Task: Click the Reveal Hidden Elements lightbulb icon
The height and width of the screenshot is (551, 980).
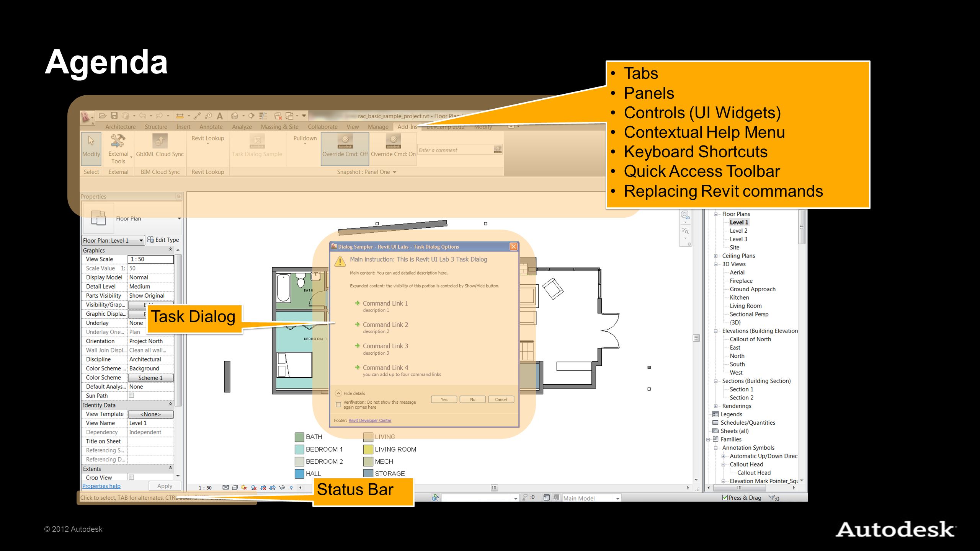Action: click(x=292, y=487)
